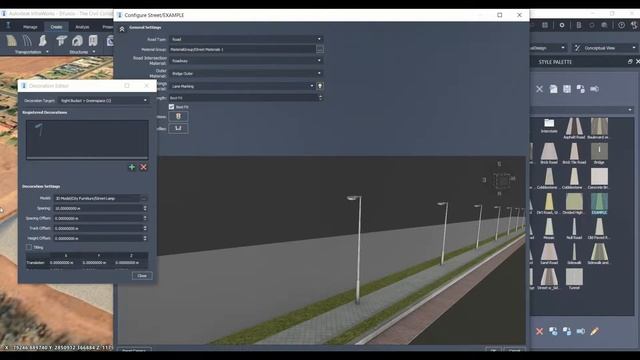Image resolution: width=640 pixels, height=360 pixels.
Task: Click the gear settings icon in top bar
Action: click(x=562, y=25)
